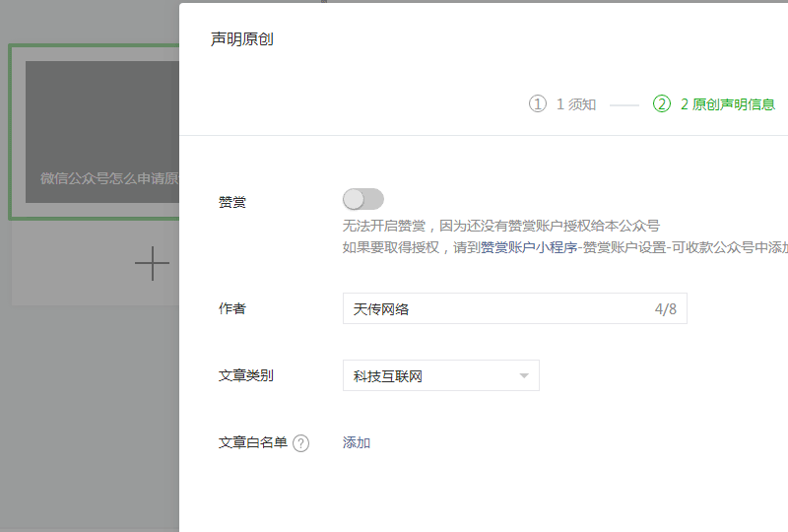Click the 作者 input field with 天传网络
The height and width of the screenshot is (532, 788).
coord(514,308)
